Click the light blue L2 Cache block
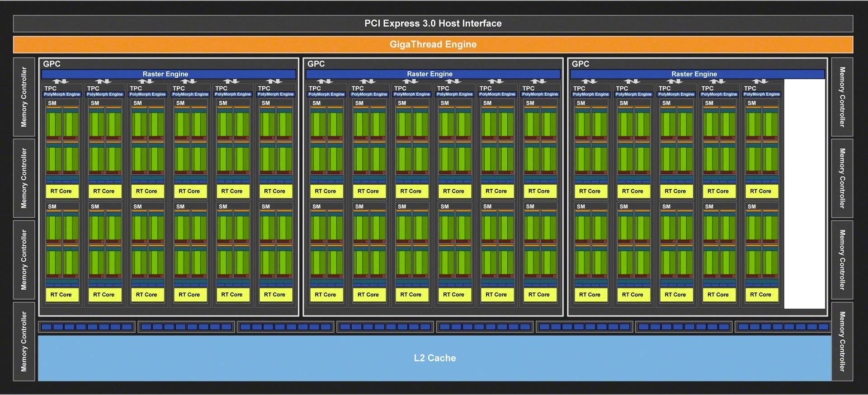This screenshot has width=868, height=395. coord(434,358)
